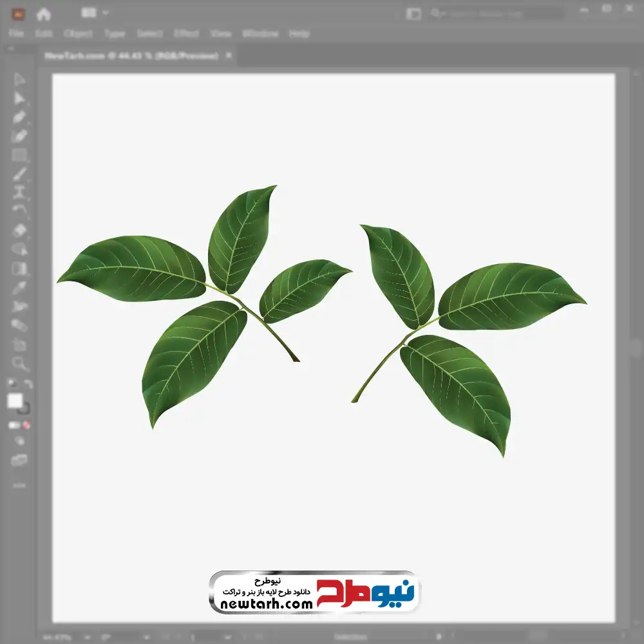Set paint to None red-slash button

[26, 425]
